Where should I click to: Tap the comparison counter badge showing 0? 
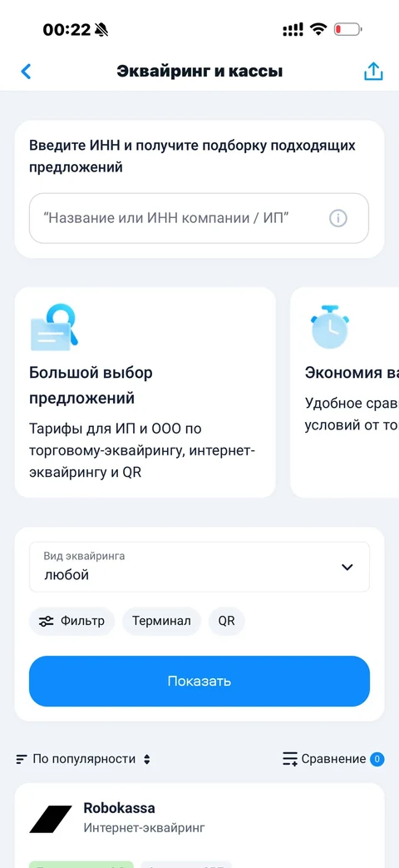(377, 759)
